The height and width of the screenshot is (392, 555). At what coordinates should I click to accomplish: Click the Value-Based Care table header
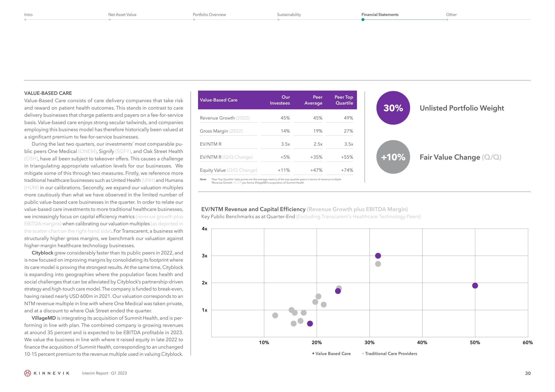(x=219, y=100)
